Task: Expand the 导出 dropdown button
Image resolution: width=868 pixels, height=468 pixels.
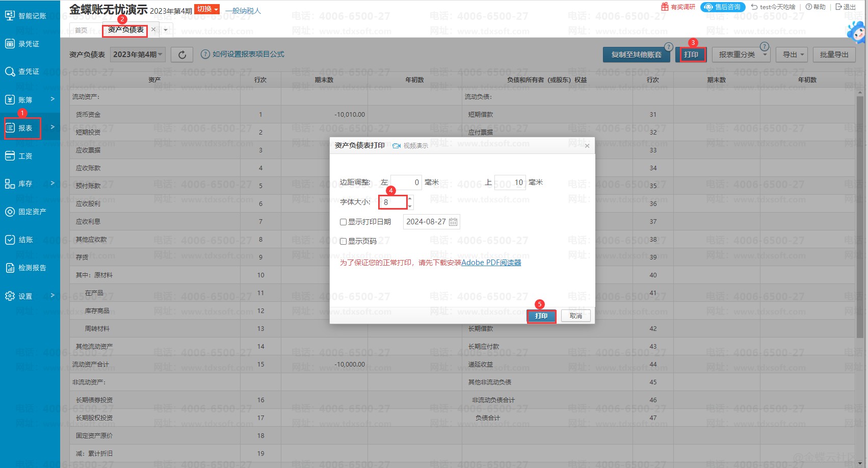Action: pyautogui.click(x=792, y=55)
